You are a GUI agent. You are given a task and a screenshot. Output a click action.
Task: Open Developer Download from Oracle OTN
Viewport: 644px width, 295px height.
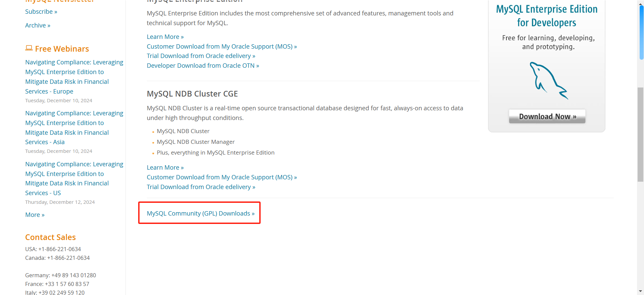point(203,65)
